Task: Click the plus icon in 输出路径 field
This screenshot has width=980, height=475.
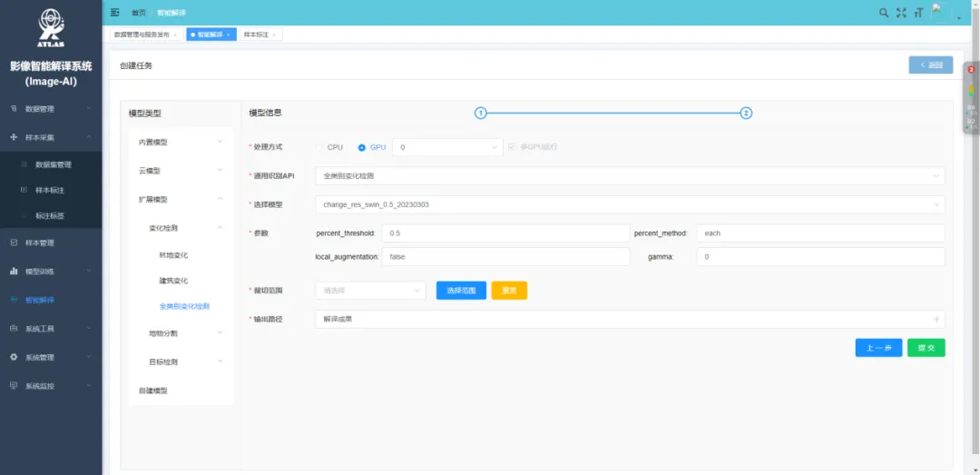Action: pyautogui.click(x=936, y=320)
